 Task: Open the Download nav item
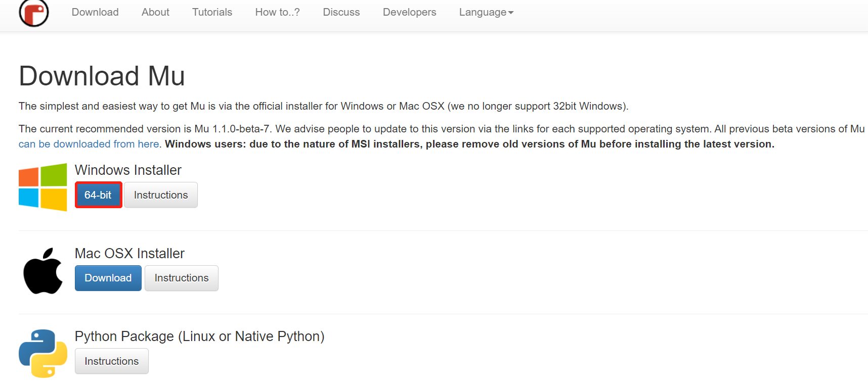coord(95,12)
